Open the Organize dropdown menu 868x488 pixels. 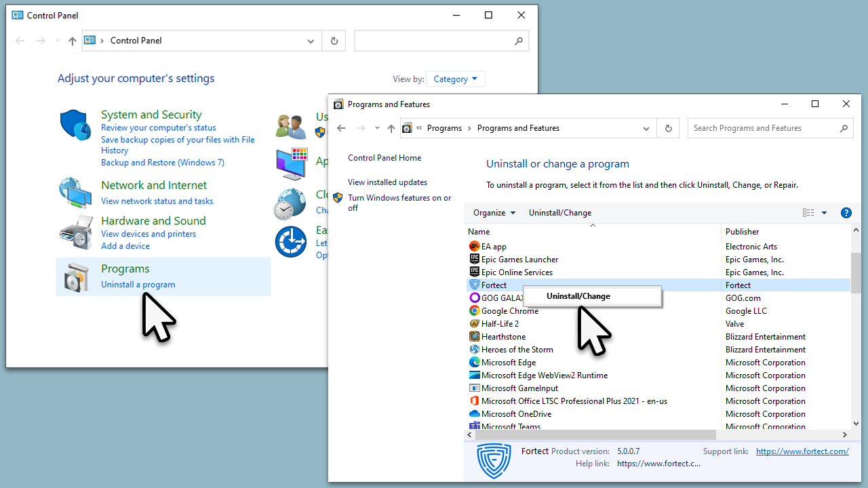tap(494, 213)
